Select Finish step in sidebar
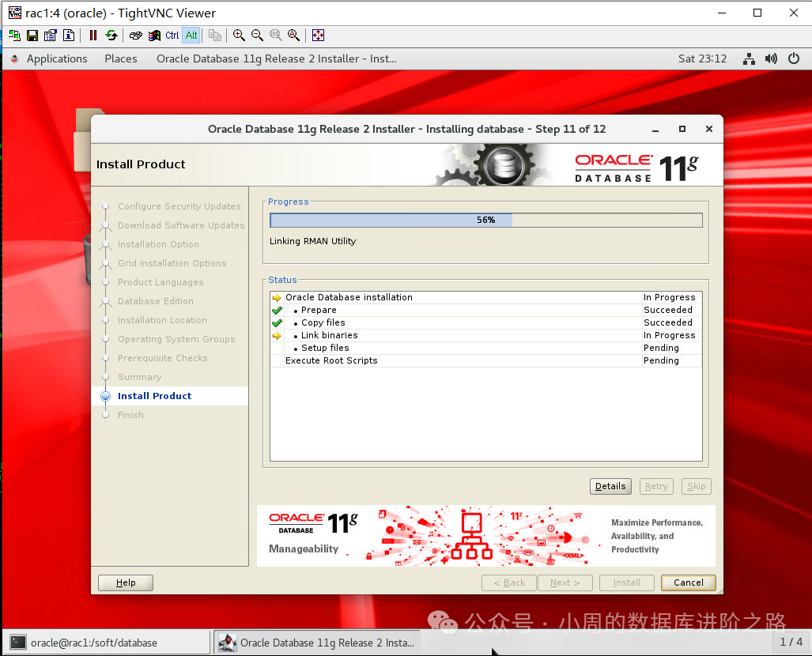This screenshot has height=656, width=812. coord(130,415)
